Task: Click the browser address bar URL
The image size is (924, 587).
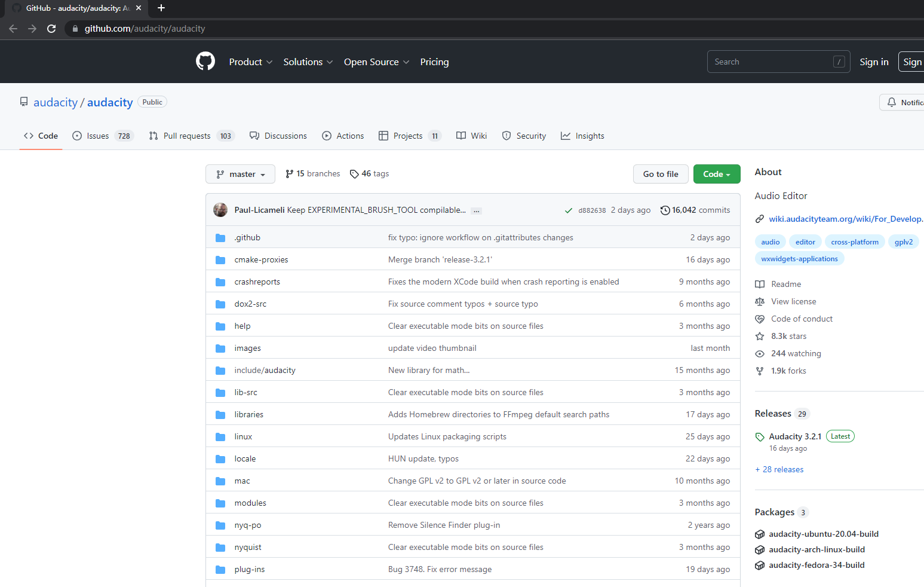Action: [145, 29]
